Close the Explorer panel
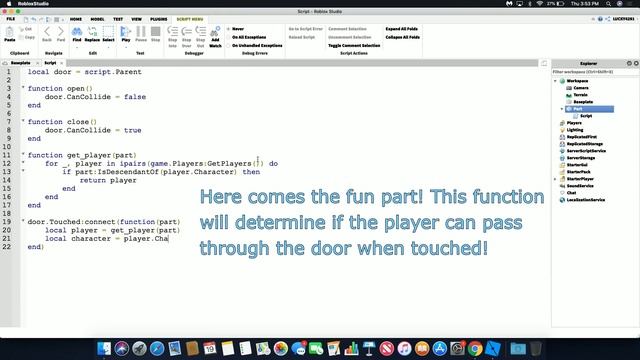The height and width of the screenshot is (360, 640). click(636, 63)
